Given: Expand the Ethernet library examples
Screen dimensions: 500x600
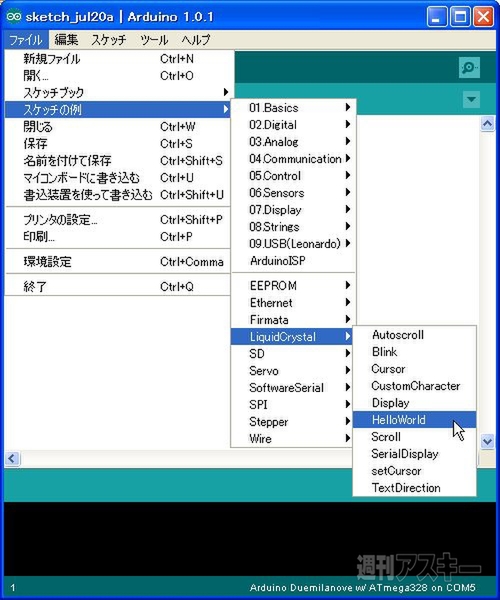Looking at the screenshot, I should (293, 303).
